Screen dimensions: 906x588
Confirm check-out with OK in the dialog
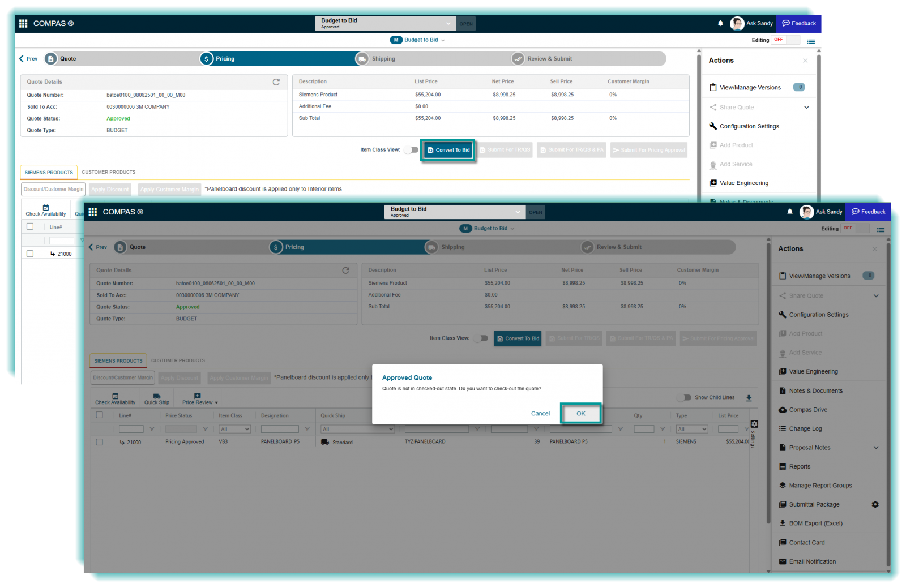point(581,414)
